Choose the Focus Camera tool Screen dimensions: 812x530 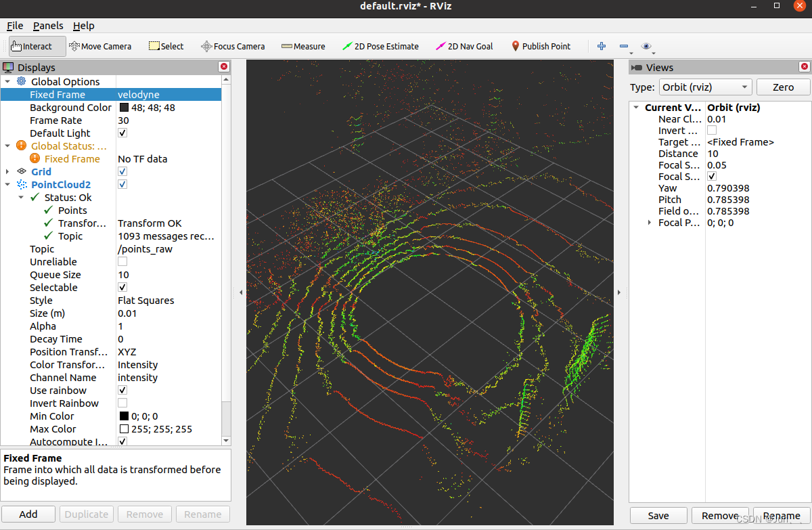tap(233, 46)
